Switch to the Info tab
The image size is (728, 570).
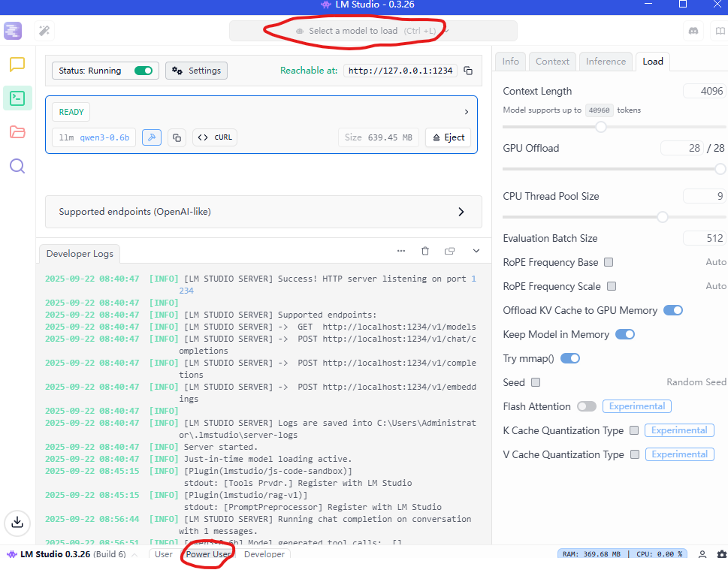click(510, 62)
